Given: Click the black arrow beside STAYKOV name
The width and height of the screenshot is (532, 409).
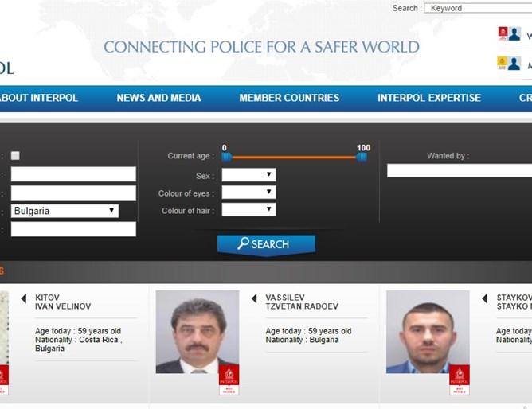Looking at the screenshot, I should [485, 298].
